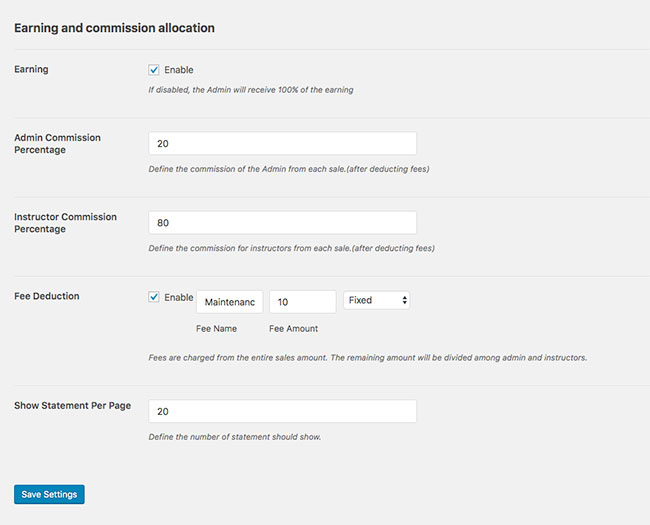Click the help text under the Earning checkbox

coord(249,90)
